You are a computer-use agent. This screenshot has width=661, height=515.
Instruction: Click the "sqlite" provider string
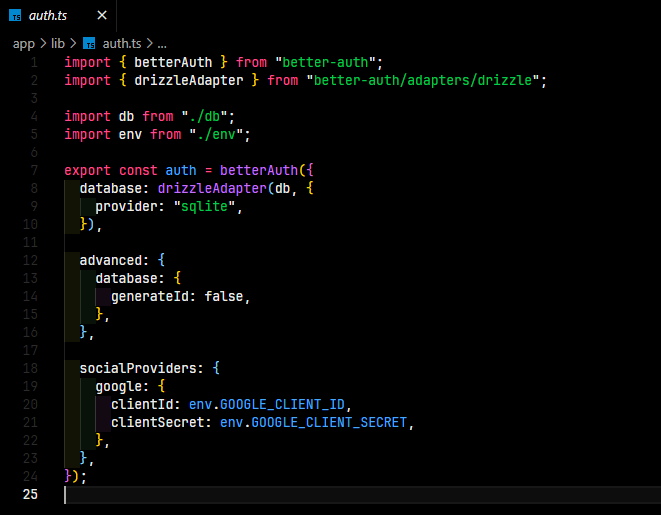[204, 207]
